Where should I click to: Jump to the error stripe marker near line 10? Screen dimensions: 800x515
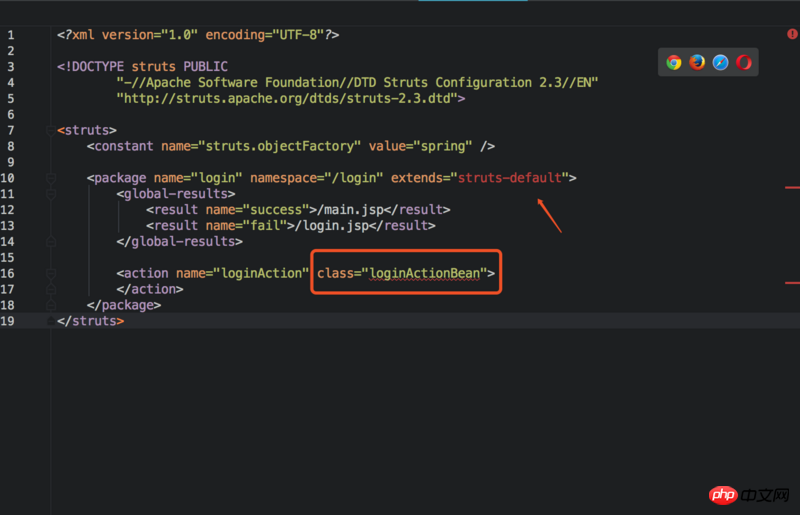[792, 188]
